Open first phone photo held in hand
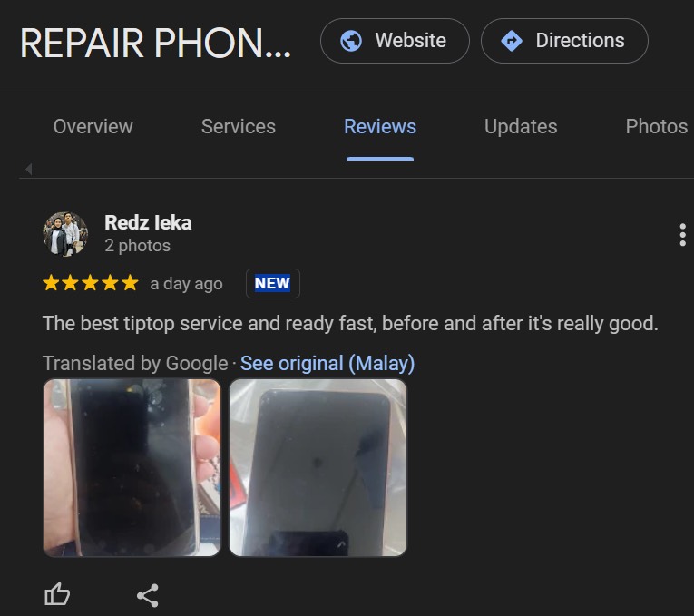The height and width of the screenshot is (616, 694). 132,468
